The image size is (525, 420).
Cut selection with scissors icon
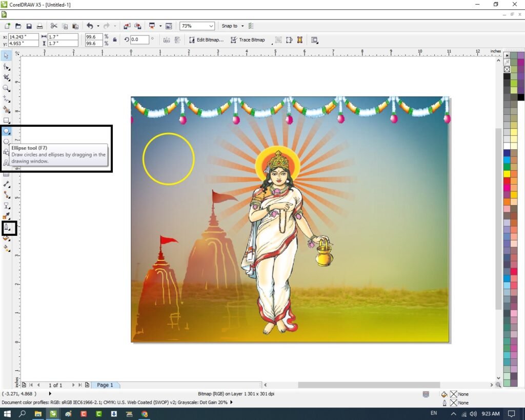(x=54, y=26)
